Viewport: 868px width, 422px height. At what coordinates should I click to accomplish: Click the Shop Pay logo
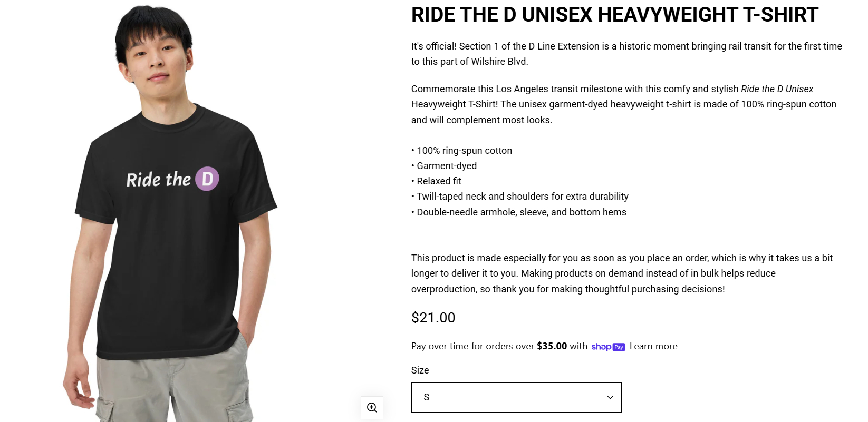(x=608, y=347)
